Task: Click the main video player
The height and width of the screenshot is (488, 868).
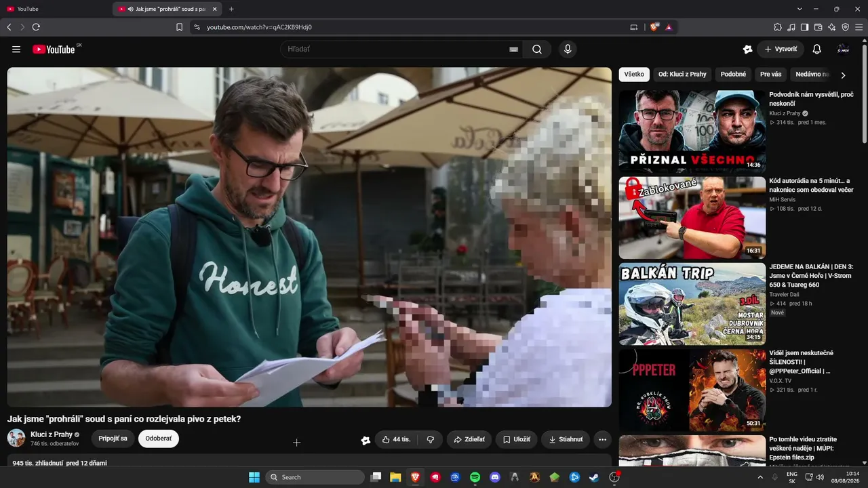Action: point(309,237)
